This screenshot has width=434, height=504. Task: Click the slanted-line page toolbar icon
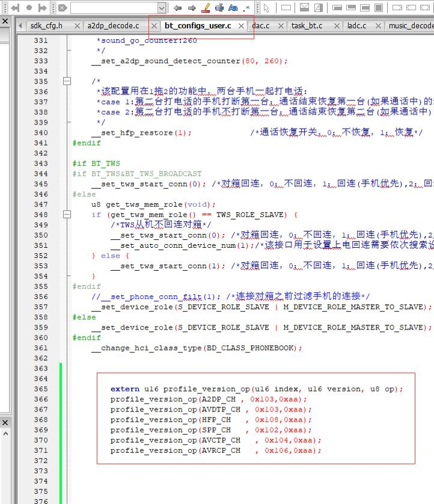click(x=318, y=7)
